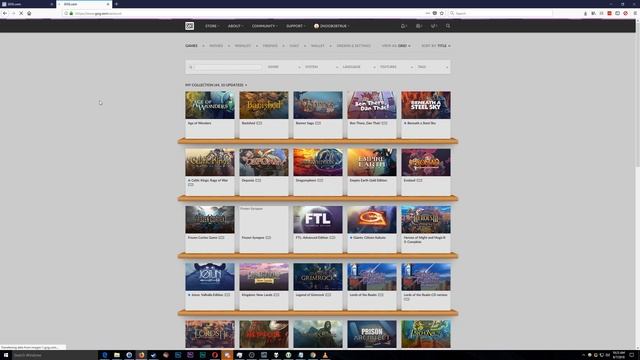Open the Ben There, Dan That! cover

[x=371, y=105]
